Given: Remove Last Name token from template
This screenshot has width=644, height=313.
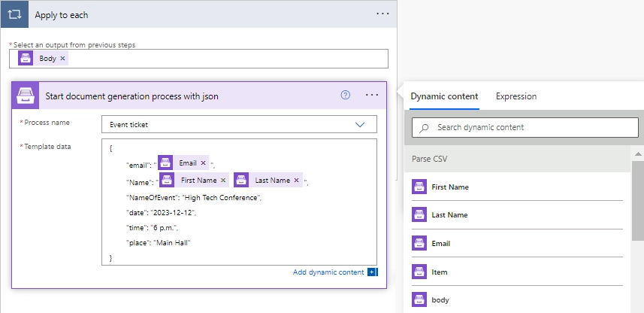Looking at the screenshot, I should (296, 180).
